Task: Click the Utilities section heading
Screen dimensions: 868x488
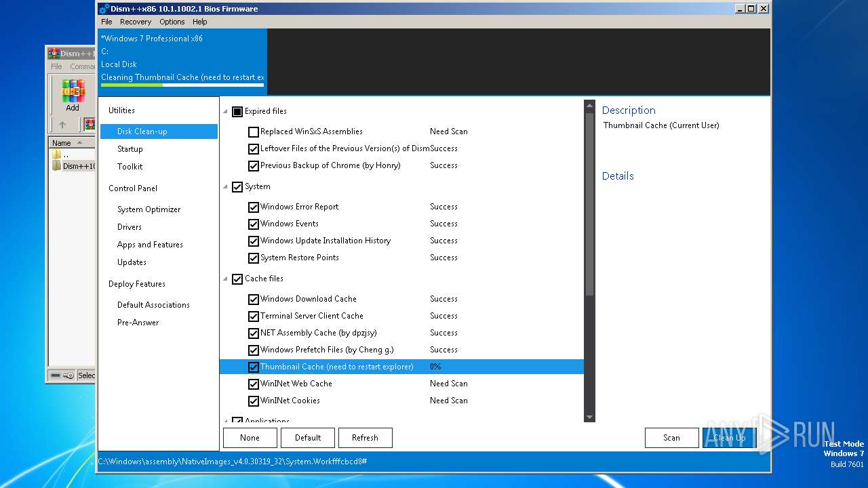Action: 121,110
